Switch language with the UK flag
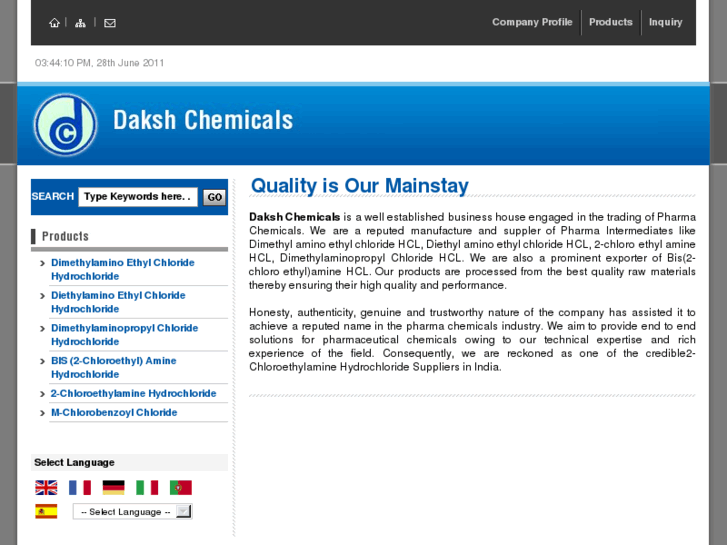 point(46,487)
